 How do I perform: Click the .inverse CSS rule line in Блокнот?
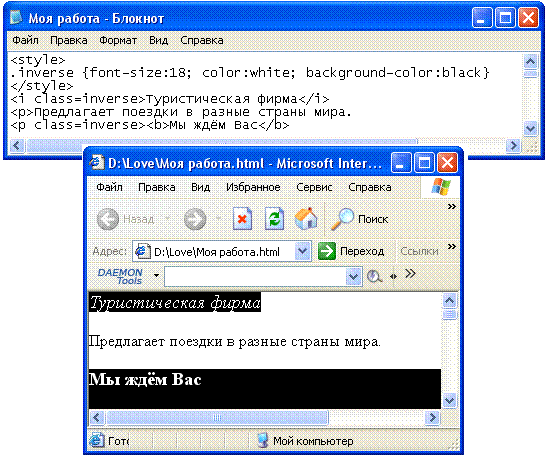point(250,73)
